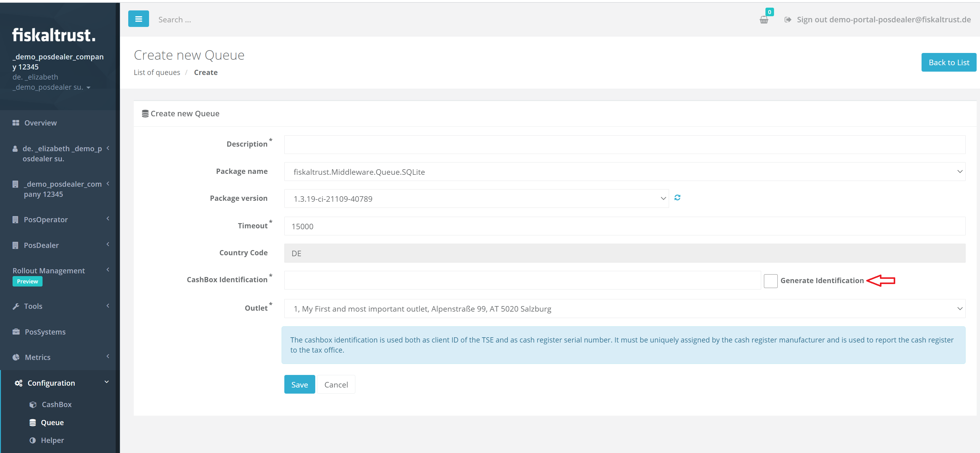Click the PosDealer building icon
This screenshot has height=453, width=980.
point(15,245)
